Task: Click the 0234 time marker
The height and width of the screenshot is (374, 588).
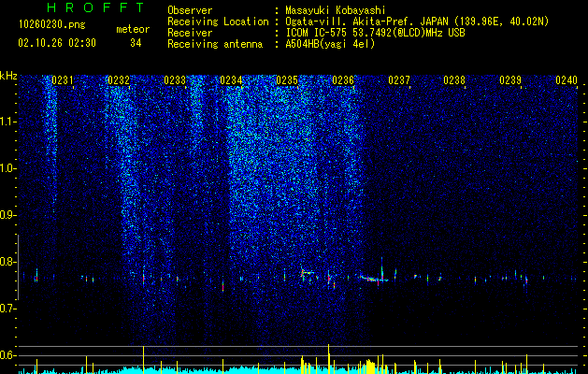Action: pos(231,80)
